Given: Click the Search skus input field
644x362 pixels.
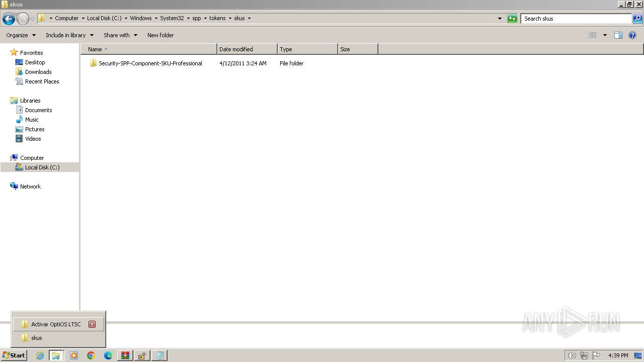Looking at the screenshot, I should point(577,19).
